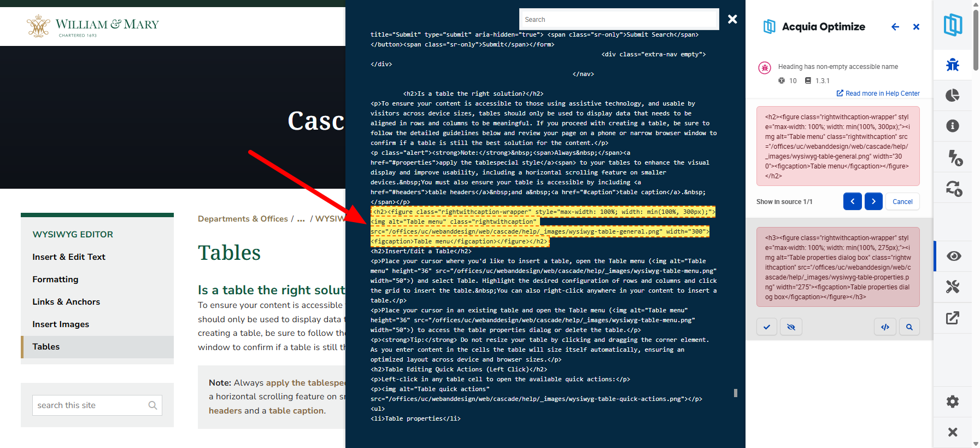Open the pie chart statistics panel
This screenshot has height=448, width=980.
(953, 95)
